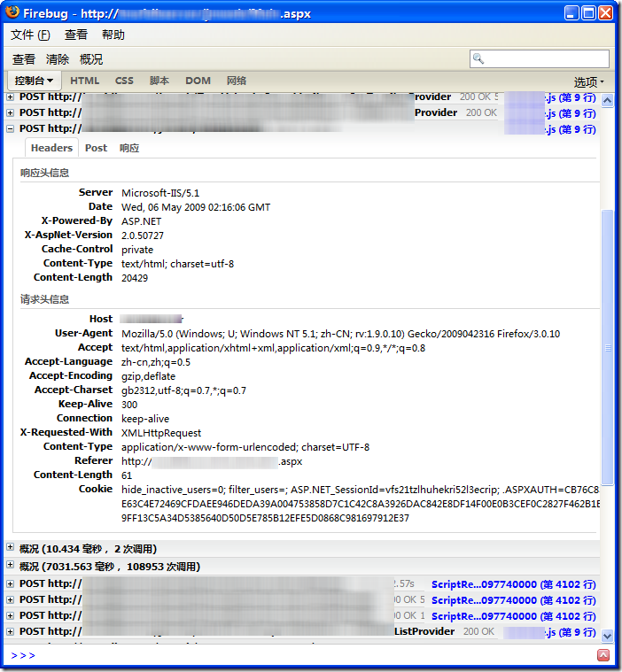Click the Date value Wed, 06 May 2009
The width and height of the screenshot is (622, 672).
click(x=196, y=207)
